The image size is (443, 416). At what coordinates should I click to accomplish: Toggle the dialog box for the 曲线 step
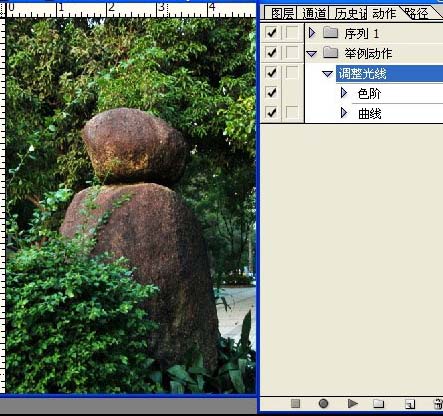click(x=292, y=112)
